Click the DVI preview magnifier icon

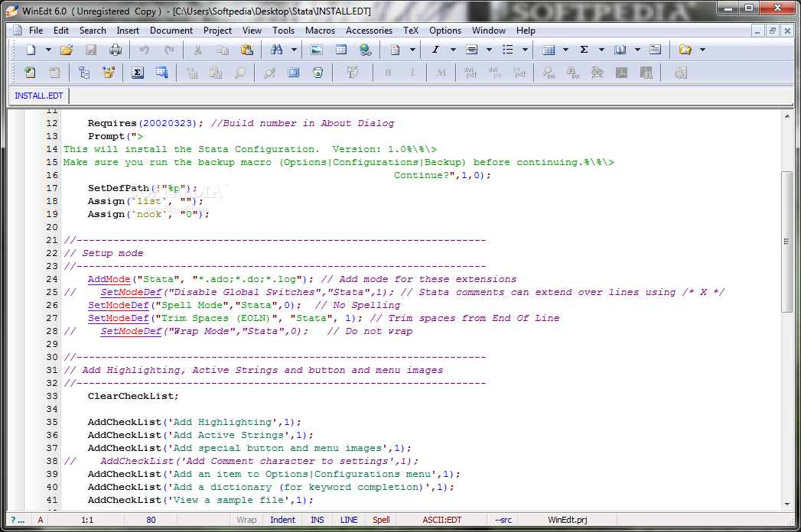[x=549, y=73]
